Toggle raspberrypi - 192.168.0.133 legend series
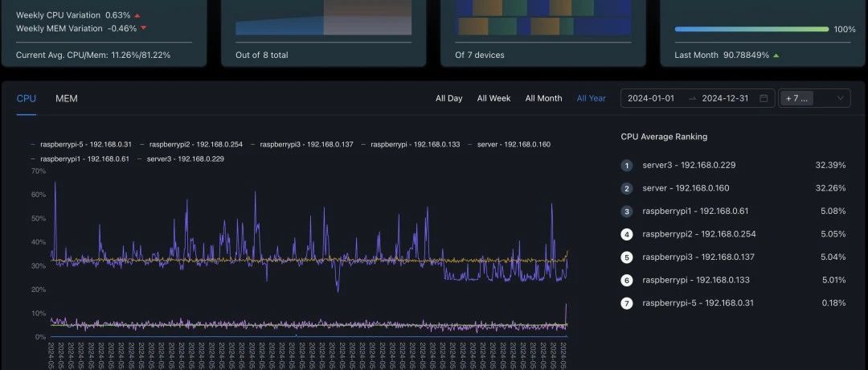 point(411,144)
